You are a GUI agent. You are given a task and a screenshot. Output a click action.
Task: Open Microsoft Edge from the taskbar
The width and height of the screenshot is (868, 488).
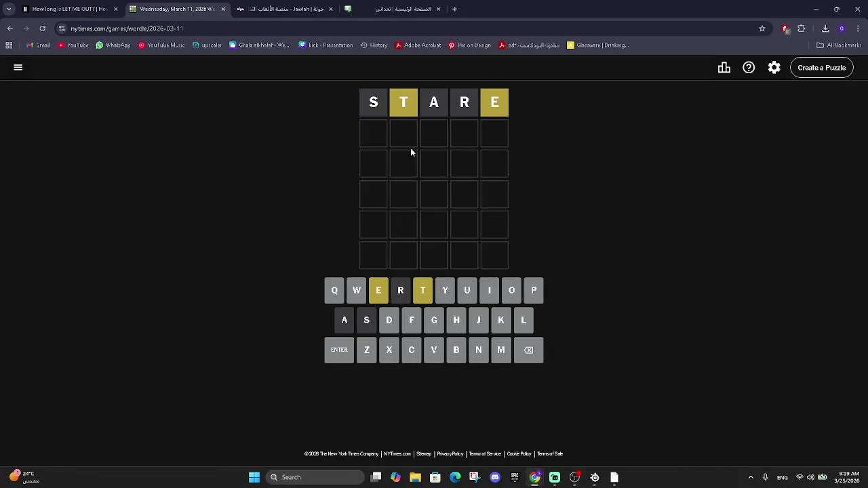[x=455, y=477]
